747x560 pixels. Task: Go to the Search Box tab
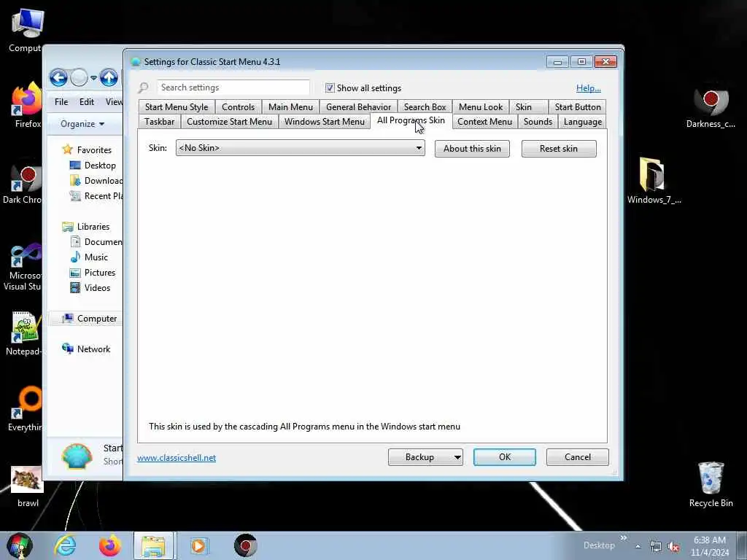pos(425,107)
